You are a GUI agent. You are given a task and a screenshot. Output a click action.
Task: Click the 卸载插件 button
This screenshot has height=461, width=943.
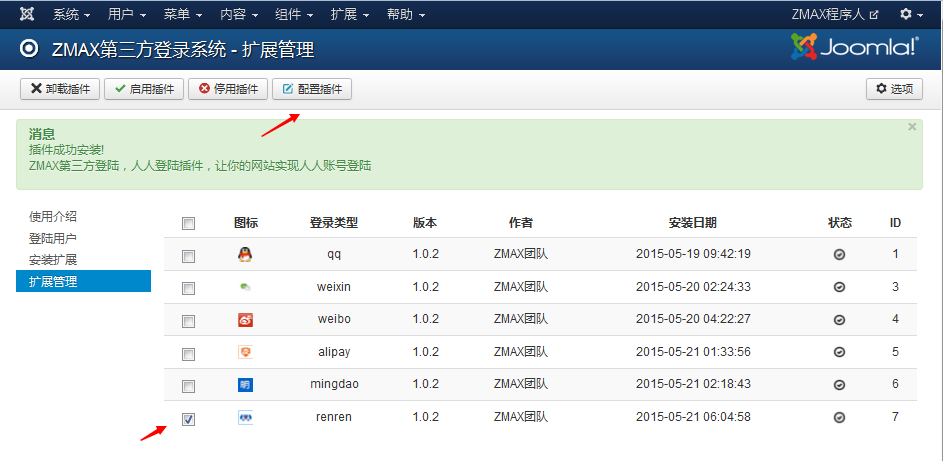tap(60, 89)
